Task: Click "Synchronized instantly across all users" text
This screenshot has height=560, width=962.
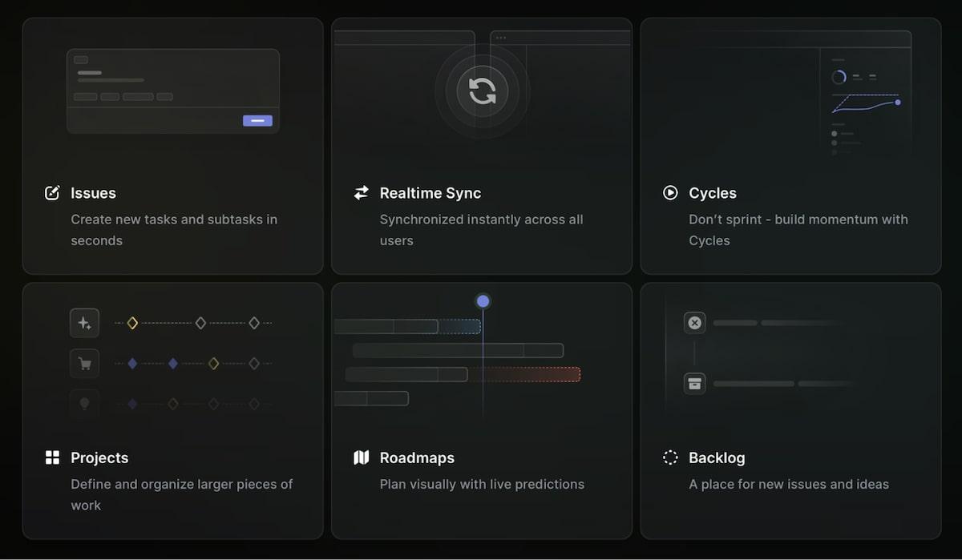Action: coord(481,230)
